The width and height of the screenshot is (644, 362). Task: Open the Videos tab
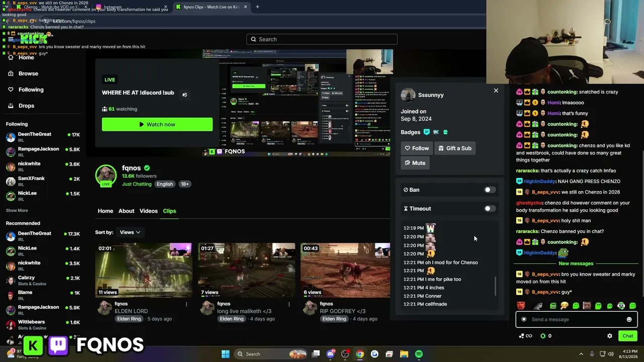[148, 211]
